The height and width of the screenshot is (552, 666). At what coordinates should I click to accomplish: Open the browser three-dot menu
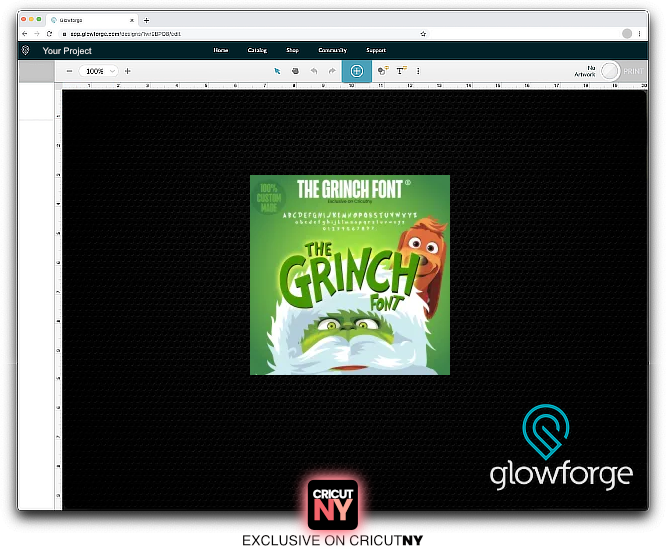(x=640, y=34)
